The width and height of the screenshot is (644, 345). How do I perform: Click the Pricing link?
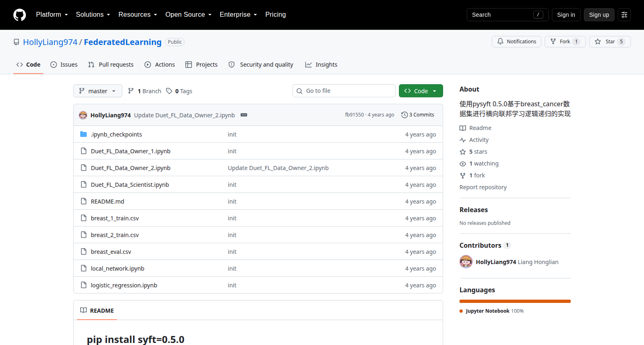pos(276,15)
